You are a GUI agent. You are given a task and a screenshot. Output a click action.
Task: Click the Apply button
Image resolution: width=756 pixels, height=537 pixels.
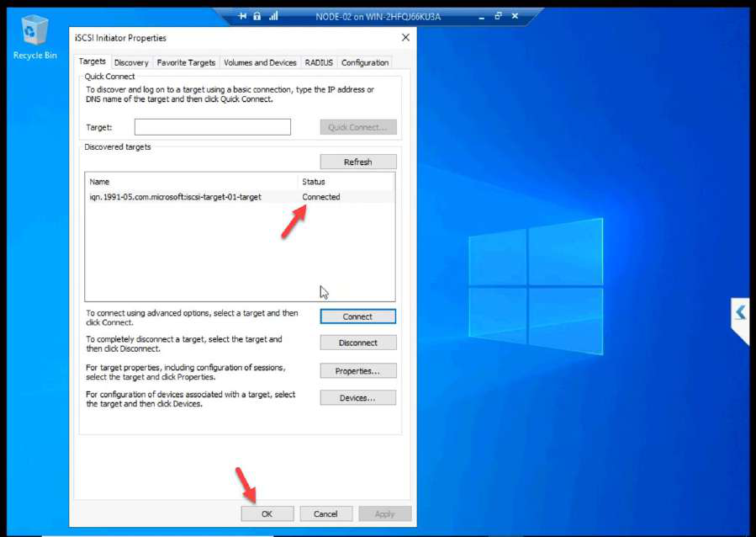tap(385, 513)
